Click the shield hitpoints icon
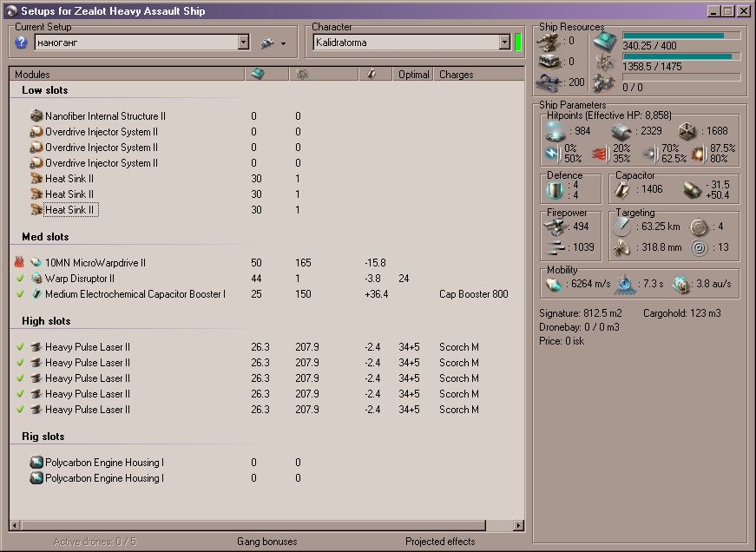This screenshot has width=756, height=552. pyautogui.click(x=555, y=131)
